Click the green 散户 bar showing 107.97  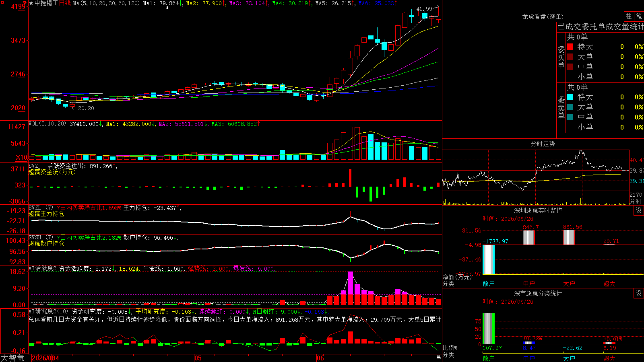[489, 329]
